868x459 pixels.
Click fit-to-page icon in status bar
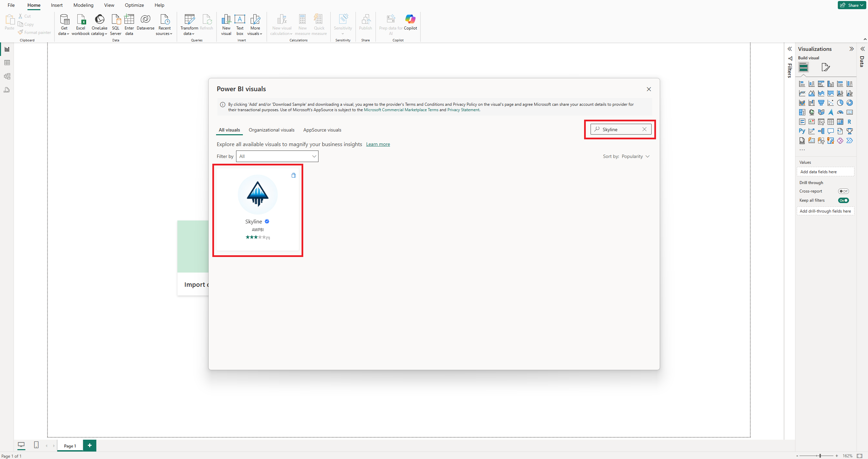[x=860, y=456]
